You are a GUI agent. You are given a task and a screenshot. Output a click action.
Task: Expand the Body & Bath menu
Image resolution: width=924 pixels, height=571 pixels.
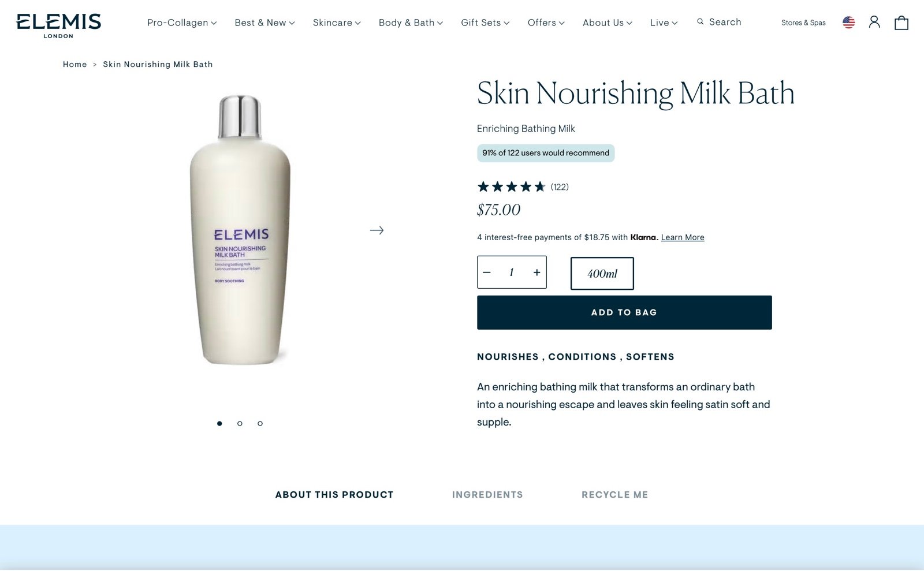coord(411,23)
